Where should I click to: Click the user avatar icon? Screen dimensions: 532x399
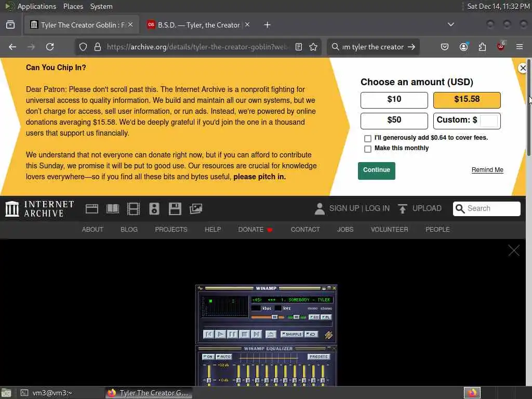click(320, 209)
